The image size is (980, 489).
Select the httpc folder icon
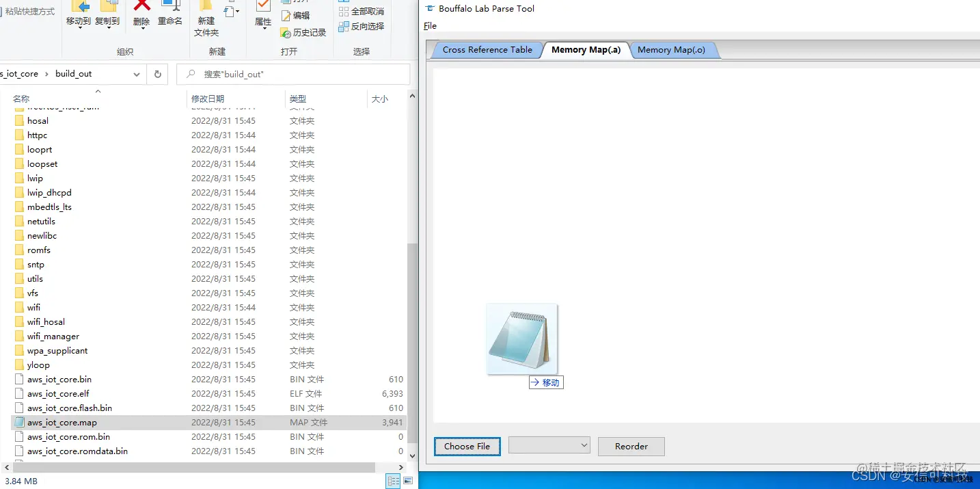(19, 135)
